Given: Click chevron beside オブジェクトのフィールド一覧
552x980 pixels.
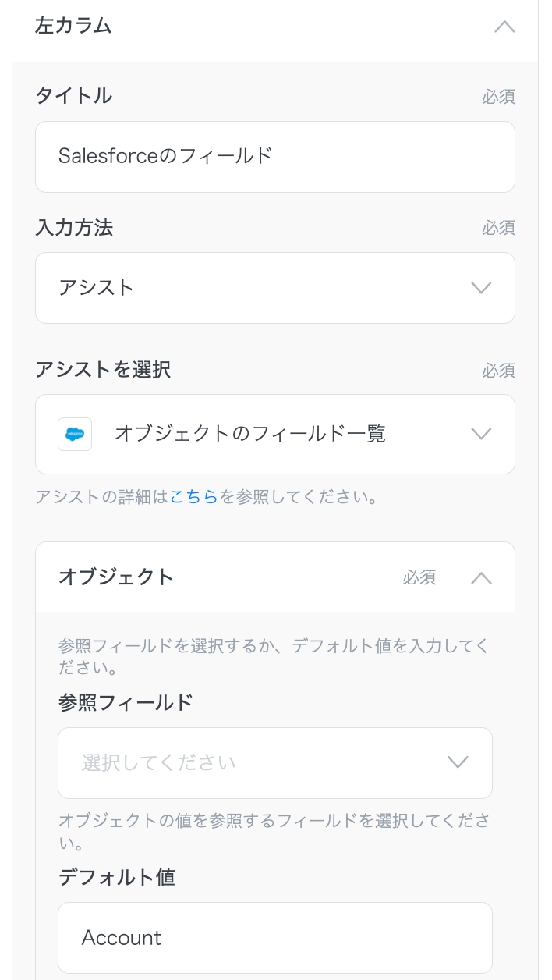Looking at the screenshot, I should [481, 434].
